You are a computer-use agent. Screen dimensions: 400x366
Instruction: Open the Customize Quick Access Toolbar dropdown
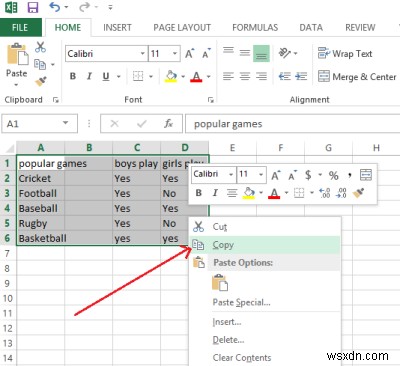tap(110, 7)
